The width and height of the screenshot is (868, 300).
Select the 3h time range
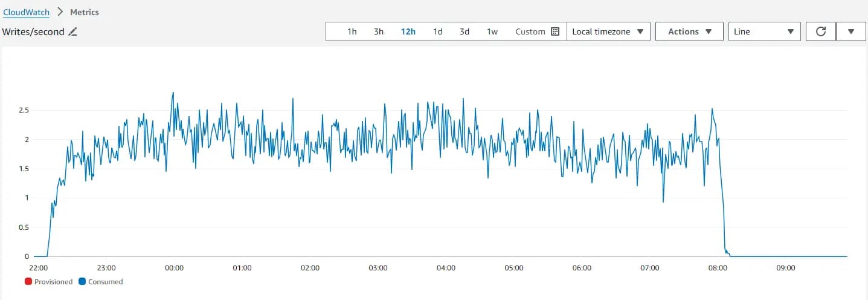(379, 31)
